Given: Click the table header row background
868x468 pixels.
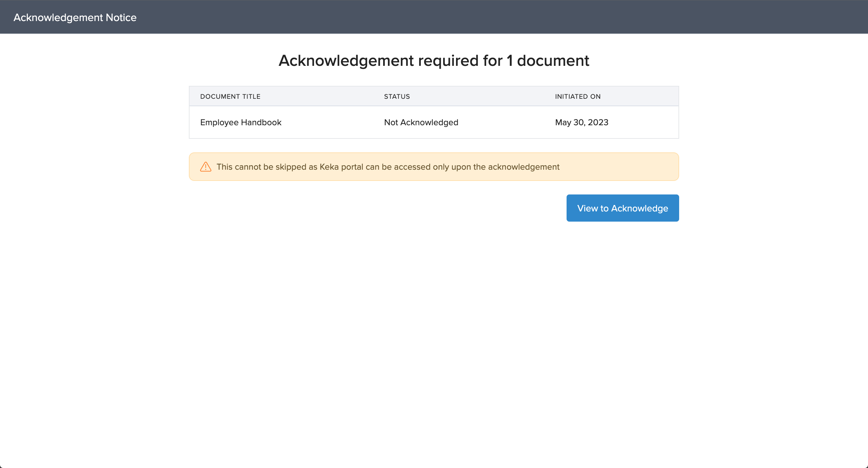Looking at the screenshot, I should click(x=481, y=96).
